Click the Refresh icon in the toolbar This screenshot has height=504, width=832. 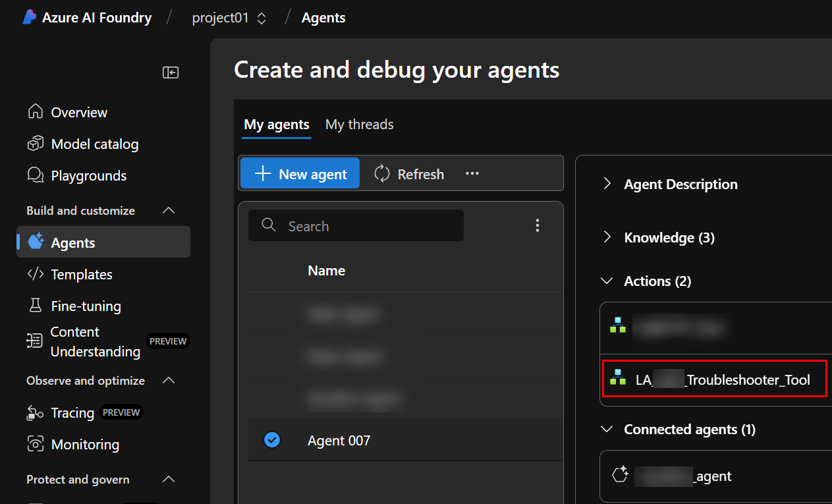pyautogui.click(x=382, y=174)
